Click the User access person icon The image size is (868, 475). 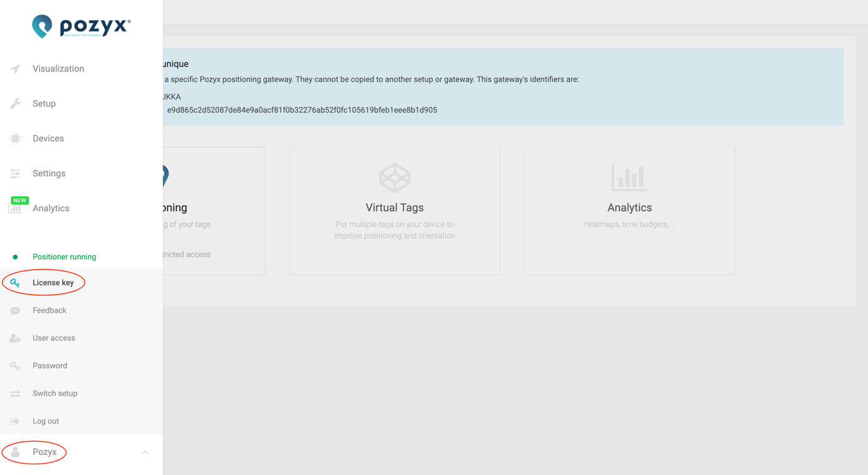[15, 338]
